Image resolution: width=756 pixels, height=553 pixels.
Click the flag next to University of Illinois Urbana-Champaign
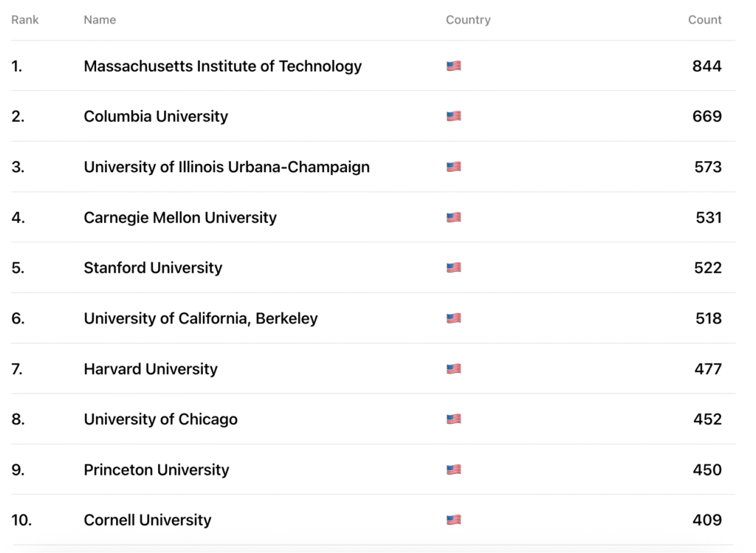coord(453,167)
